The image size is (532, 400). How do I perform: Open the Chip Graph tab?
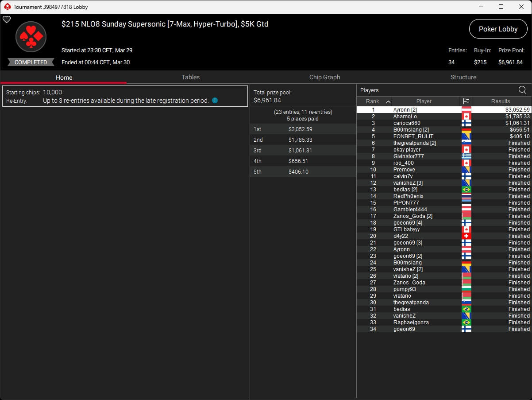click(324, 77)
